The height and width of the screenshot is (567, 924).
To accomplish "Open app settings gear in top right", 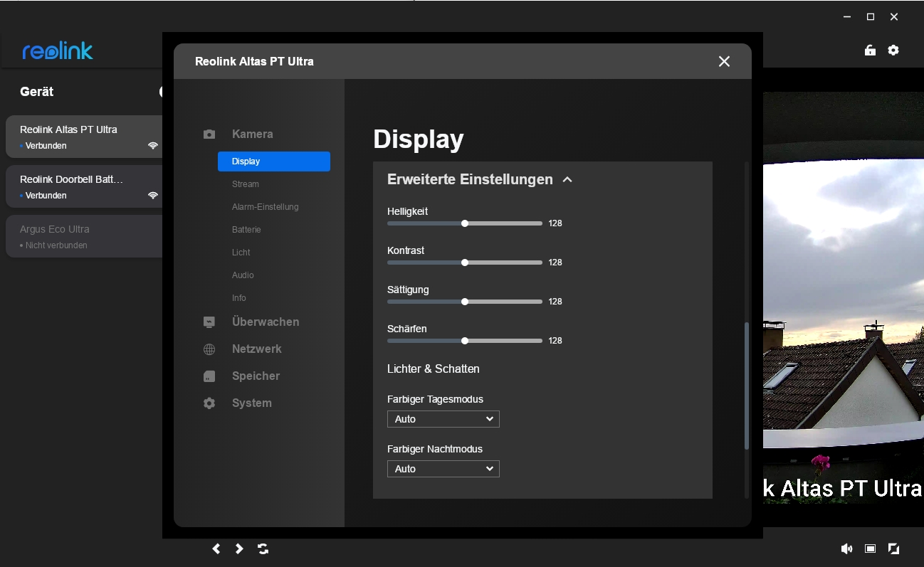I will click(x=893, y=51).
